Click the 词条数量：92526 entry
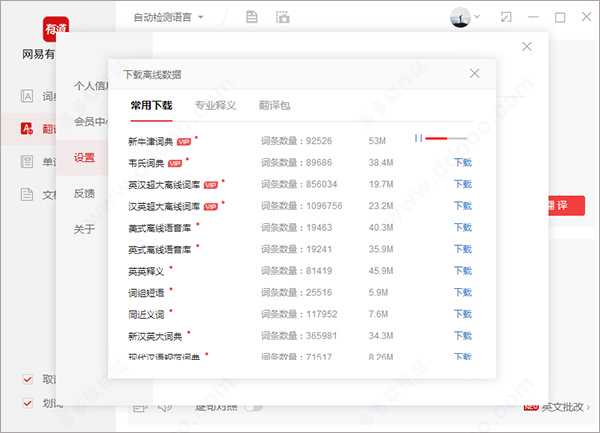Viewport: 600px width, 433px height. [297, 141]
